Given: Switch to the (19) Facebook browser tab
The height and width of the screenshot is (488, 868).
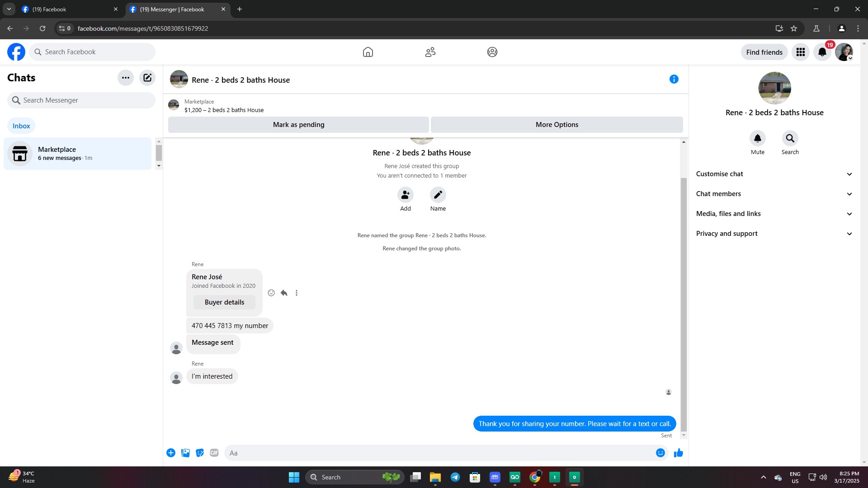Looking at the screenshot, I should point(69,9).
